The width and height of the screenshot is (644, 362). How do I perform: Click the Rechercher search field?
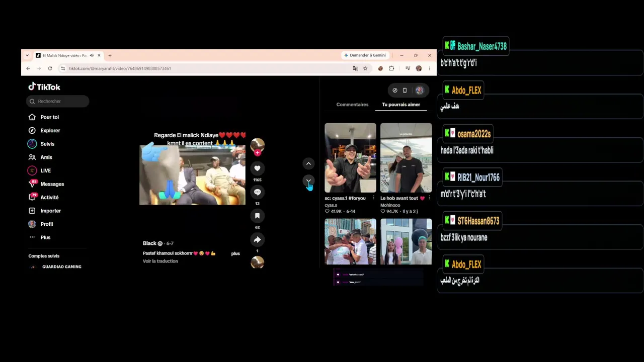point(58,101)
